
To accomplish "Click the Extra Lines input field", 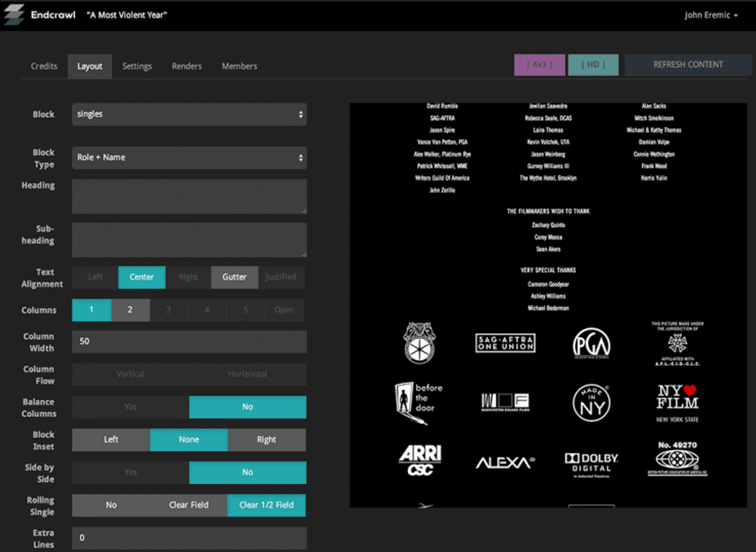I will click(x=189, y=538).
